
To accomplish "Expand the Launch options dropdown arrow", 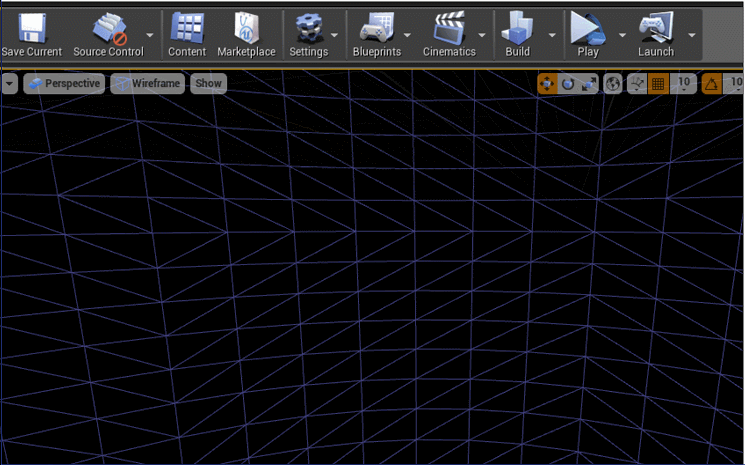I will [692, 35].
